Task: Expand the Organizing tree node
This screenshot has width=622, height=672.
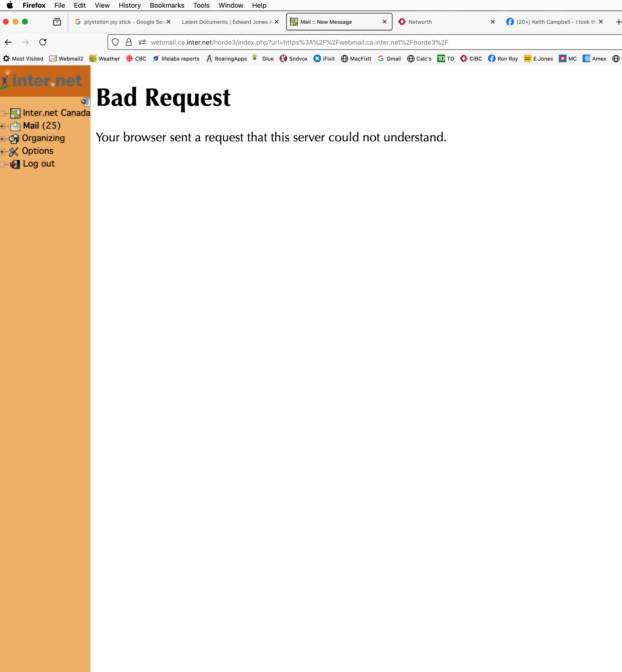Action: click(2, 139)
